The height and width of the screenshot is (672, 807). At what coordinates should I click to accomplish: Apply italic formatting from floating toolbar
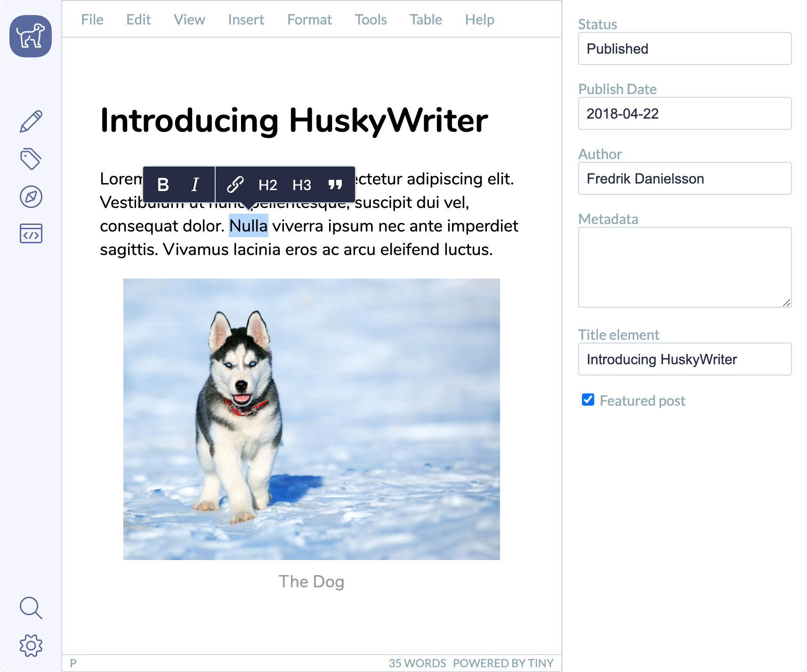[195, 185]
